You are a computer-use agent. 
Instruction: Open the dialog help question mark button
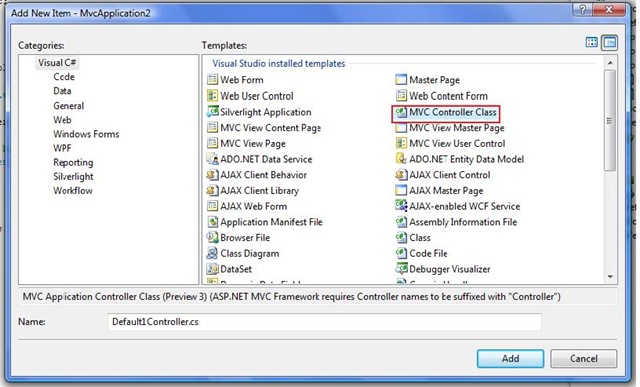click(583, 9)
